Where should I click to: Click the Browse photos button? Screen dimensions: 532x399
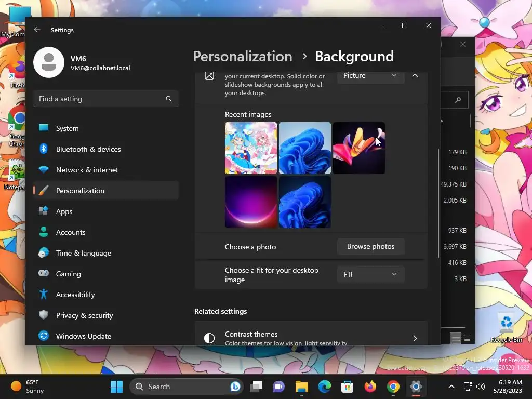(370, 247)
